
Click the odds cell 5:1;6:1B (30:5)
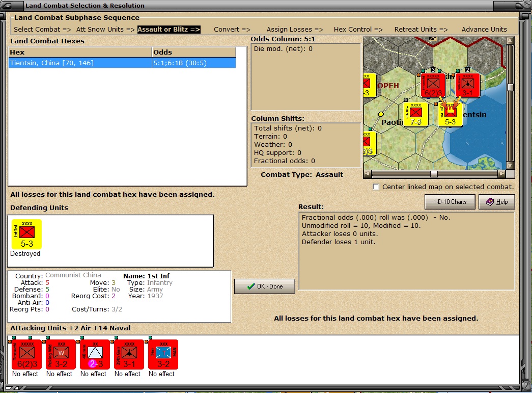tap(194, 63)
